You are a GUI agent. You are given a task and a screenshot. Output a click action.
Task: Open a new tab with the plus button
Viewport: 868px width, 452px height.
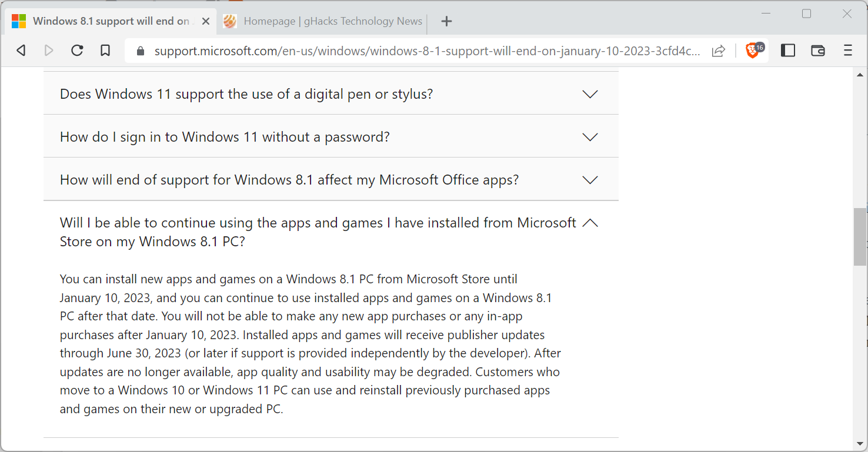pos(446,21)
